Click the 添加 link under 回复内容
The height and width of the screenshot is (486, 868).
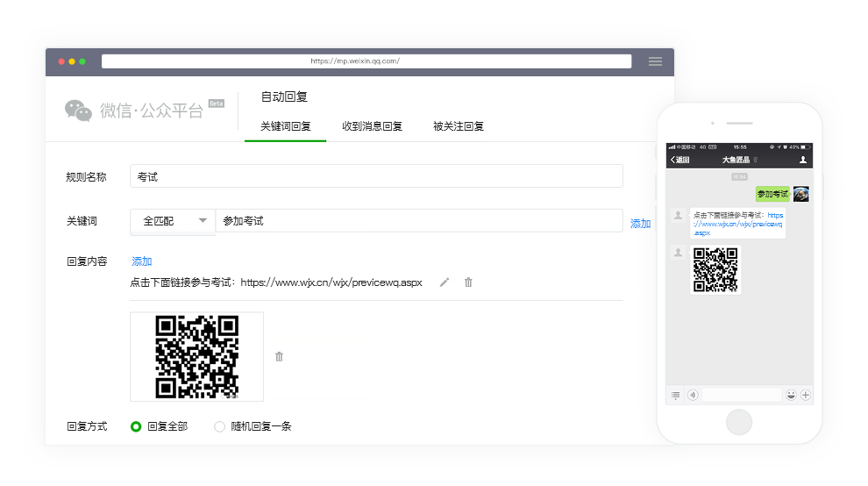(142, 261)
